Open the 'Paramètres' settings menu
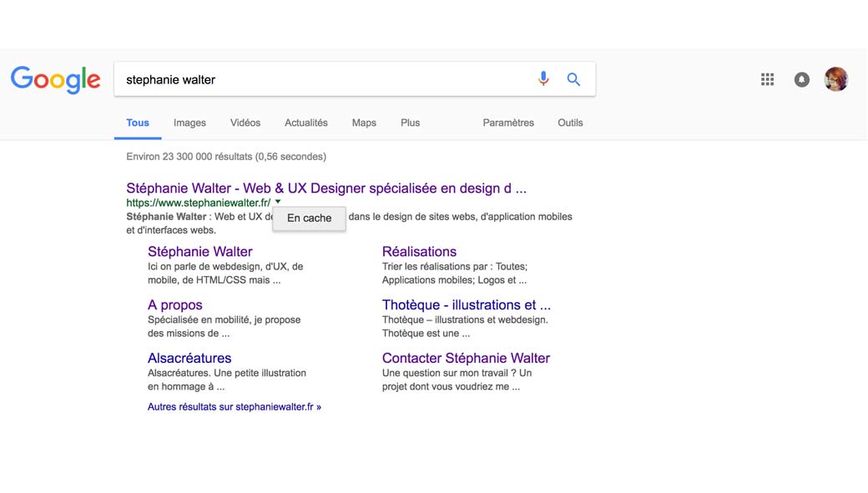Screen dimensions: 868x493 tap(507, 123)
